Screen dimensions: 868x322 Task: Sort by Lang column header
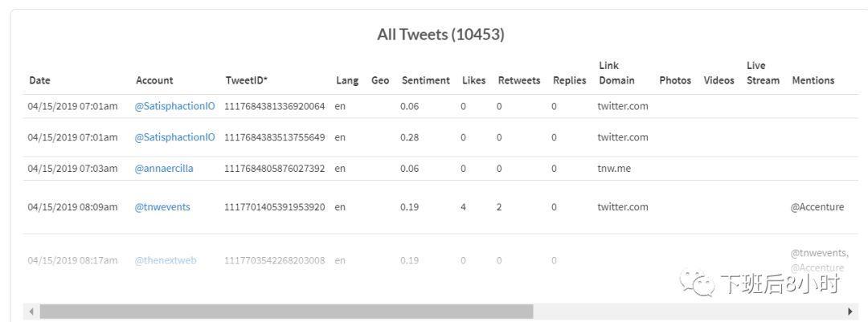click(x=347, y=80)
